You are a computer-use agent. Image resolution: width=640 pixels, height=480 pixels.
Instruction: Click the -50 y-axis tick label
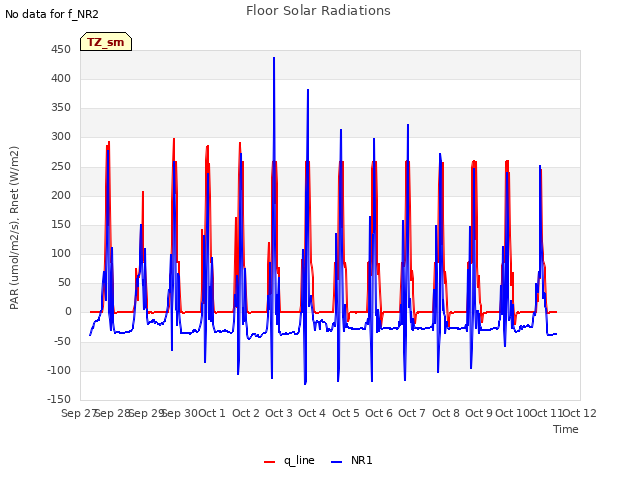(62, 341)
